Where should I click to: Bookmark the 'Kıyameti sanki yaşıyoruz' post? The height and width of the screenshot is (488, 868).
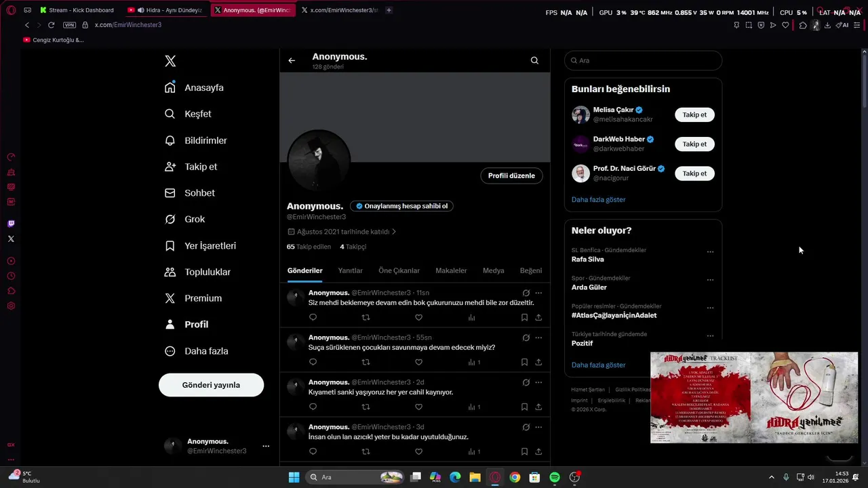[524, 407]
